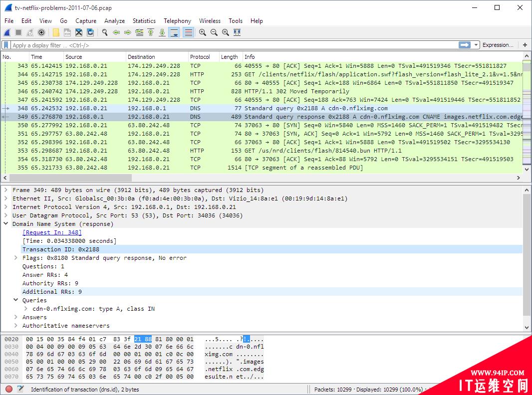Sort by the Length column header

(231, 57)
